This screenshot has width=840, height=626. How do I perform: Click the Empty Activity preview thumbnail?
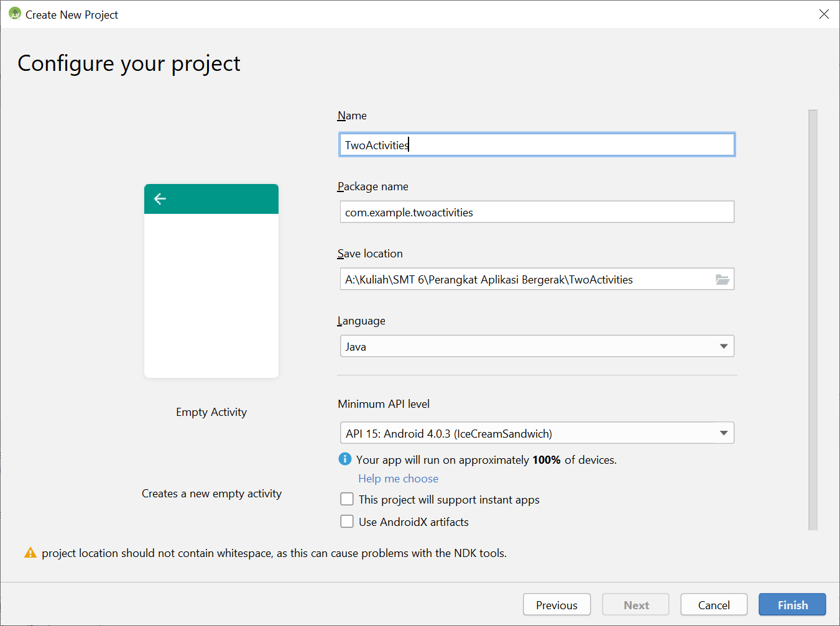pyautogui.click(x=211, y=280)
